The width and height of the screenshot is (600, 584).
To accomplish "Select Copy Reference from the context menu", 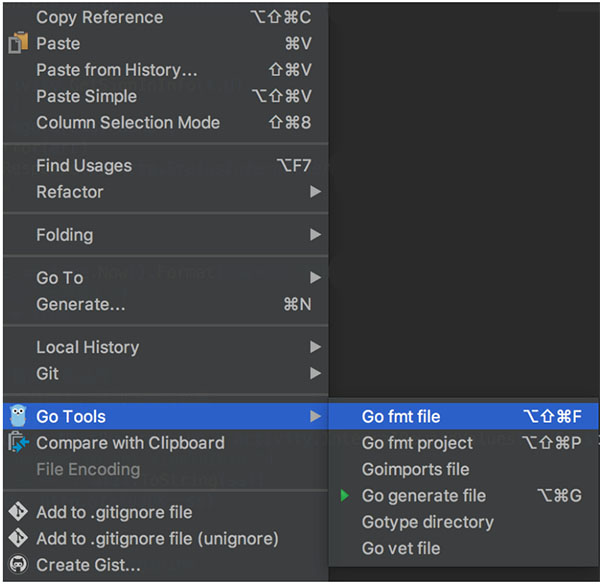I will 99,17.
